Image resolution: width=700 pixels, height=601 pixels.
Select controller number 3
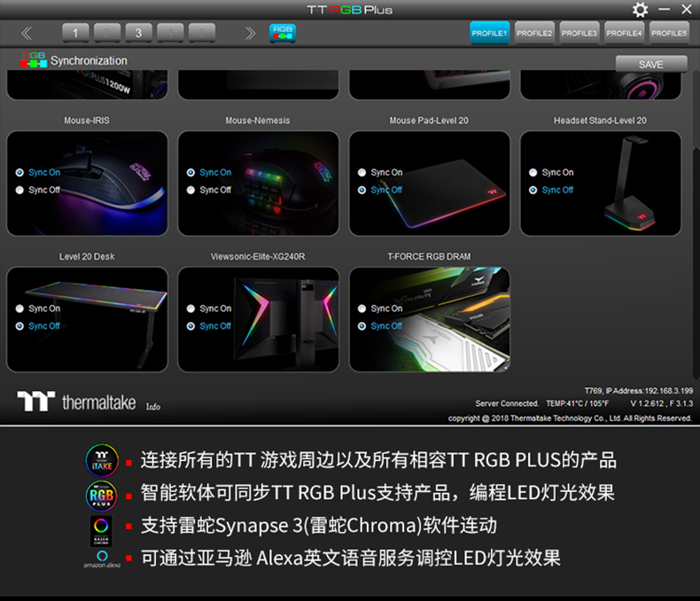(139, 33)
